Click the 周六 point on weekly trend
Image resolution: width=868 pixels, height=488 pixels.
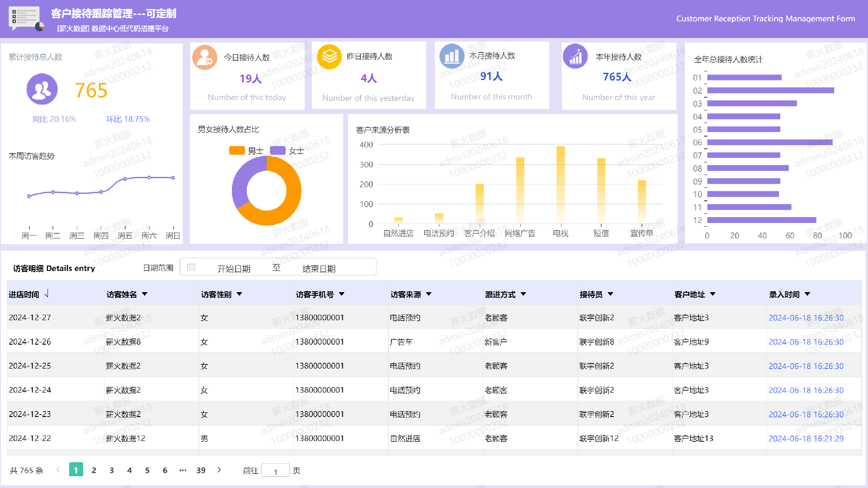(x=149, y=177)
